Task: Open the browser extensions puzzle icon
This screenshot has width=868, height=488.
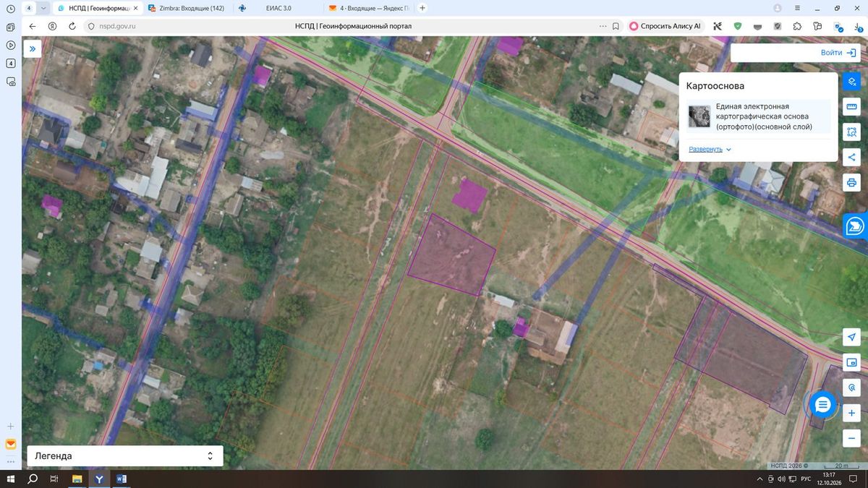Action: [x=797, y=26]
